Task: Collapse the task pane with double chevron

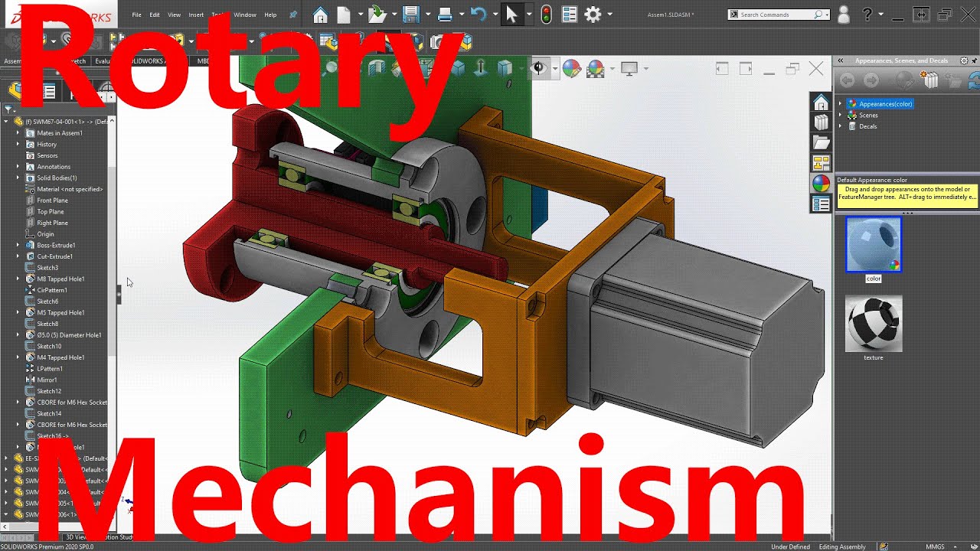Action: tap(839, 60)
